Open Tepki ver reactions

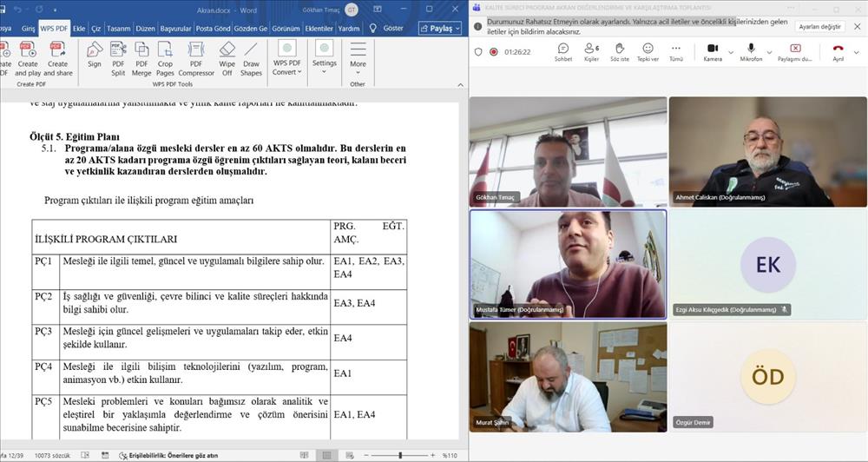[x=648, y=51]
